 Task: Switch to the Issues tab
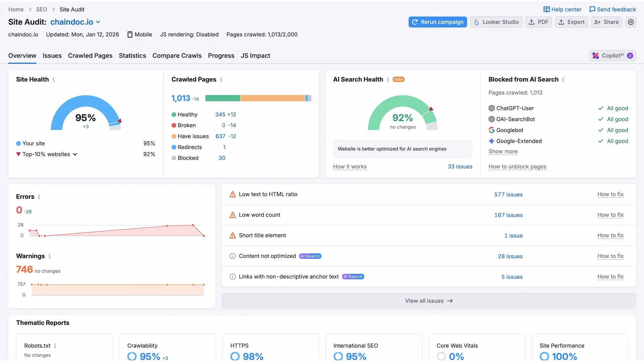[x=52, y=56]
